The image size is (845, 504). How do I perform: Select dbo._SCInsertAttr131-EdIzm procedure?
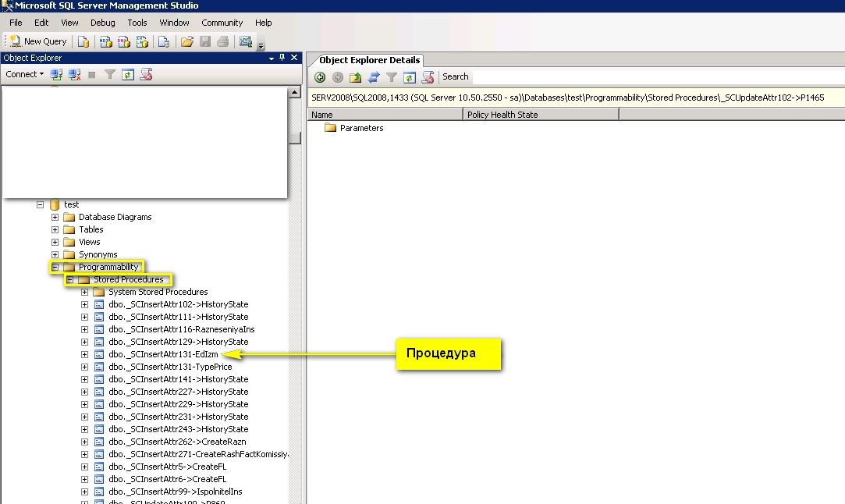point(163,354)
